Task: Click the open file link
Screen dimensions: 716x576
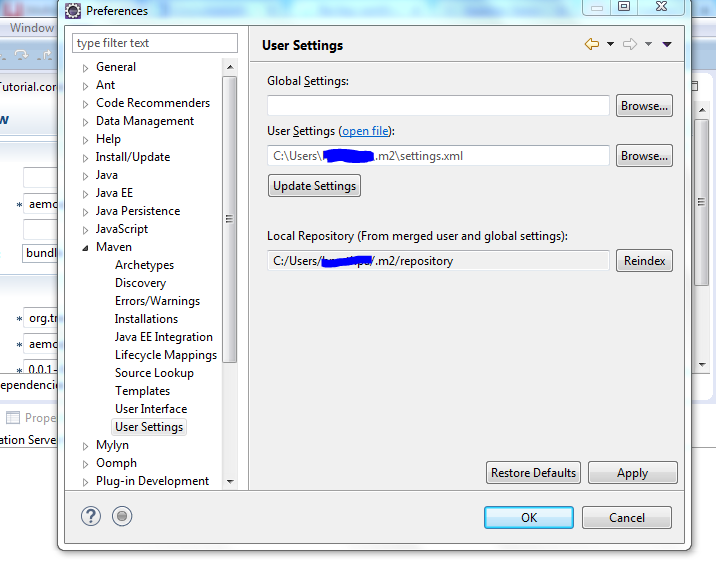Action: pyautogui.click(x=365, y=131)
